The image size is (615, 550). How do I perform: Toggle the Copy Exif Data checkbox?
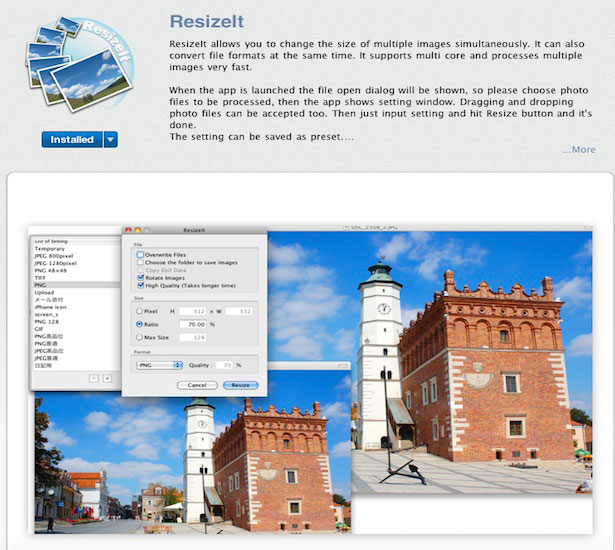[x=140, y=270]
